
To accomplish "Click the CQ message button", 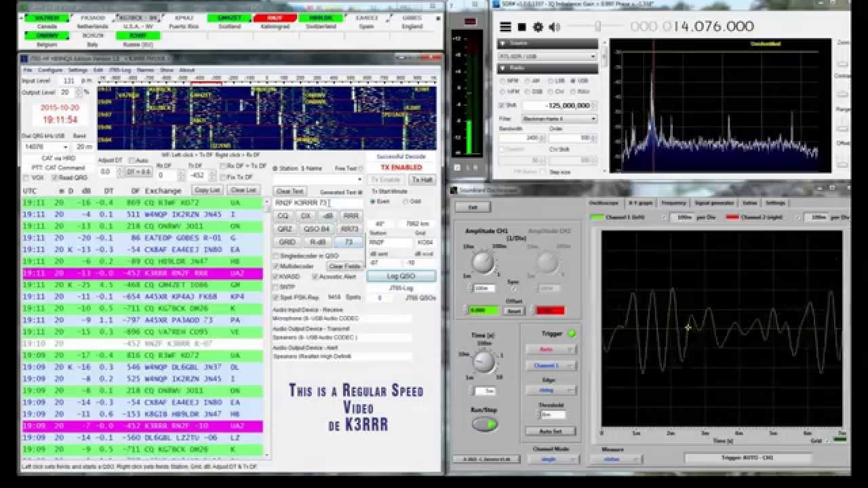I will (x=283, y=216).
